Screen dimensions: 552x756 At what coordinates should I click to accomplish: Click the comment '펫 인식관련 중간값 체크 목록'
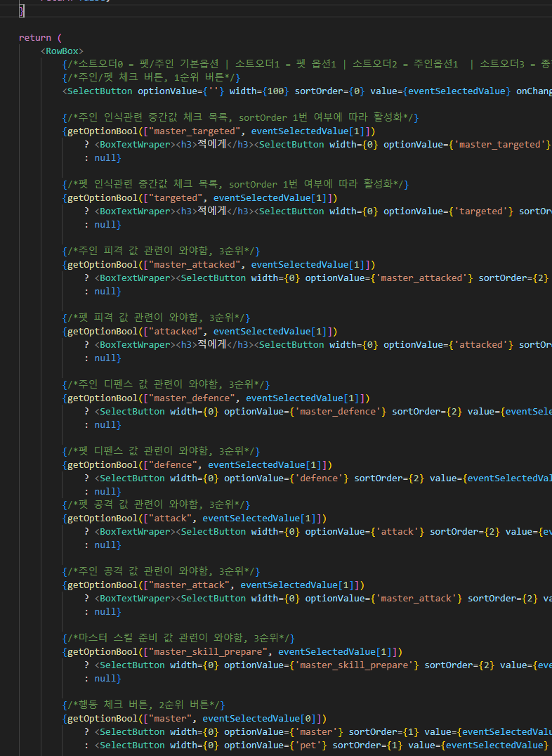point(235,184)
